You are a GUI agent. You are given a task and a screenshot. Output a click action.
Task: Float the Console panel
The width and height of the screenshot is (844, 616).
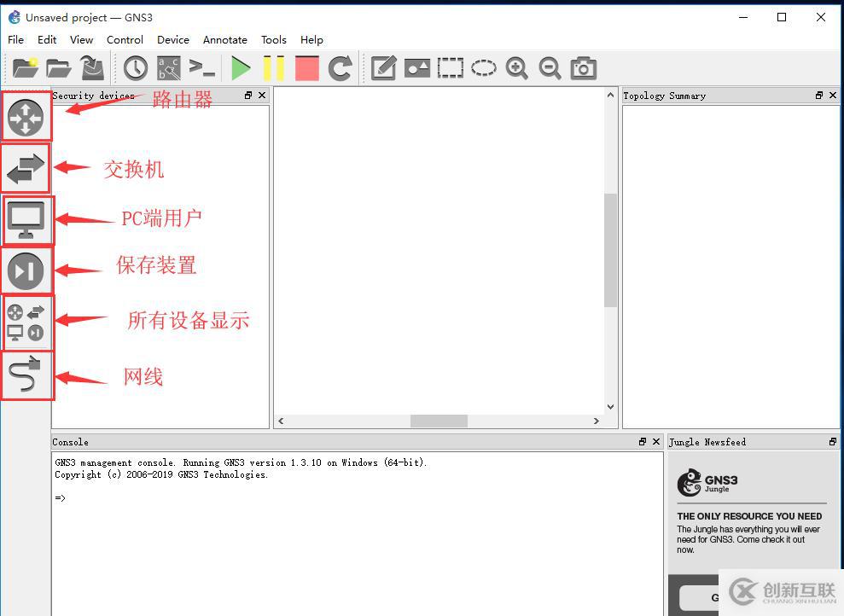pos(642,442)
